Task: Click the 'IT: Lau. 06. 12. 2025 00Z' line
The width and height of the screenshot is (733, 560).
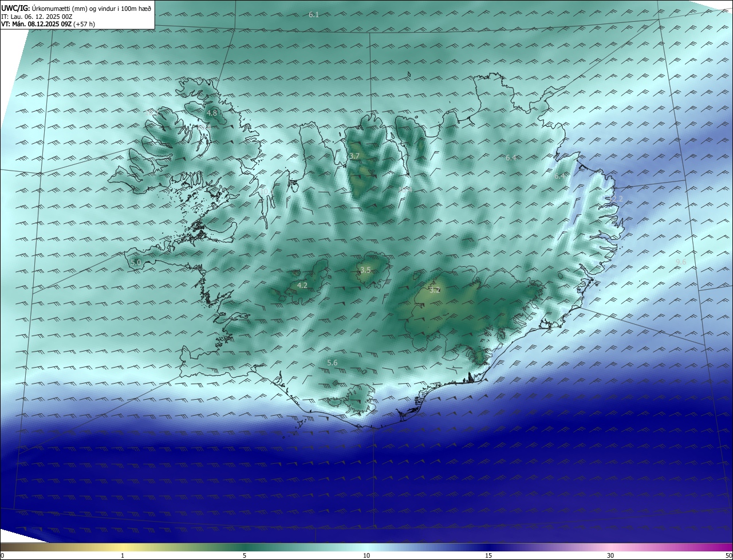Action: tap(37, 17)
